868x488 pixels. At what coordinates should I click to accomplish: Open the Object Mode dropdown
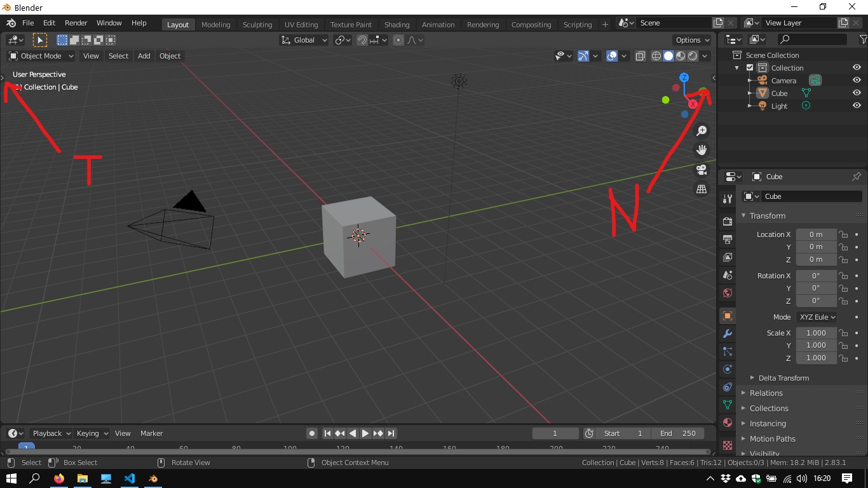[41, 56]
